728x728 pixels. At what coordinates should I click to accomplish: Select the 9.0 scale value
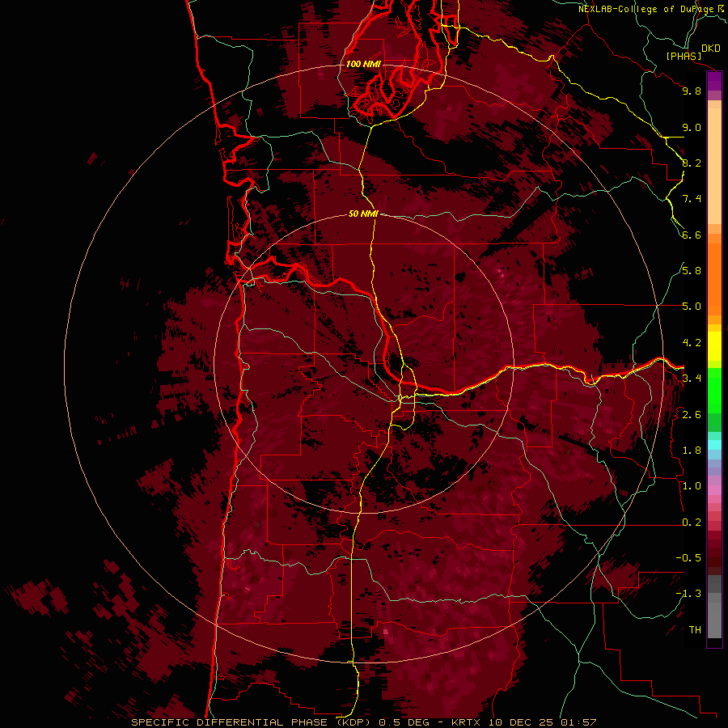point(692,127)
